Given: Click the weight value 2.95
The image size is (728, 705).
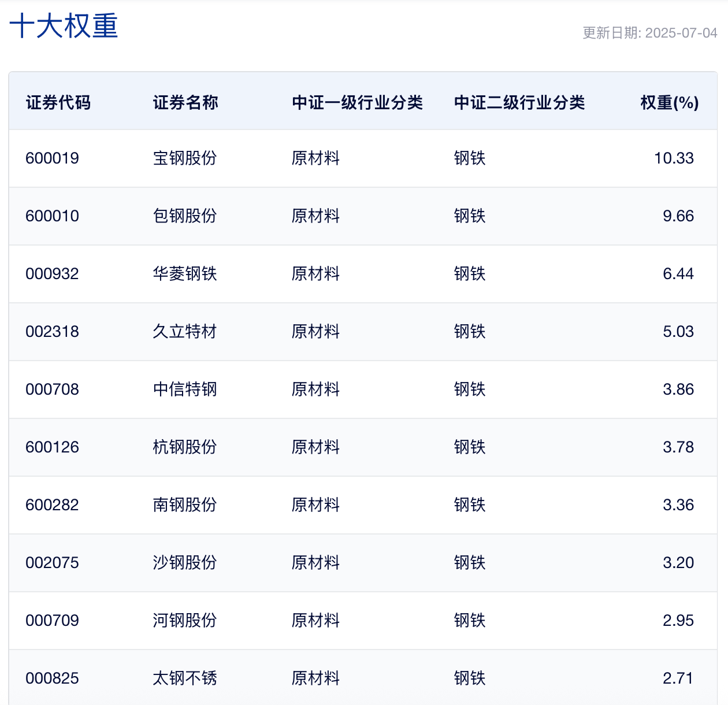Looking at the screenshot, I should (678, 621).
